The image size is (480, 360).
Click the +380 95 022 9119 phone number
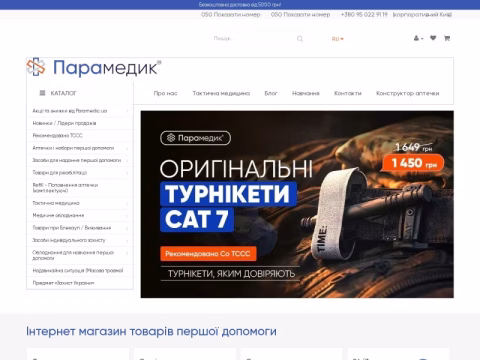[364, 15]
